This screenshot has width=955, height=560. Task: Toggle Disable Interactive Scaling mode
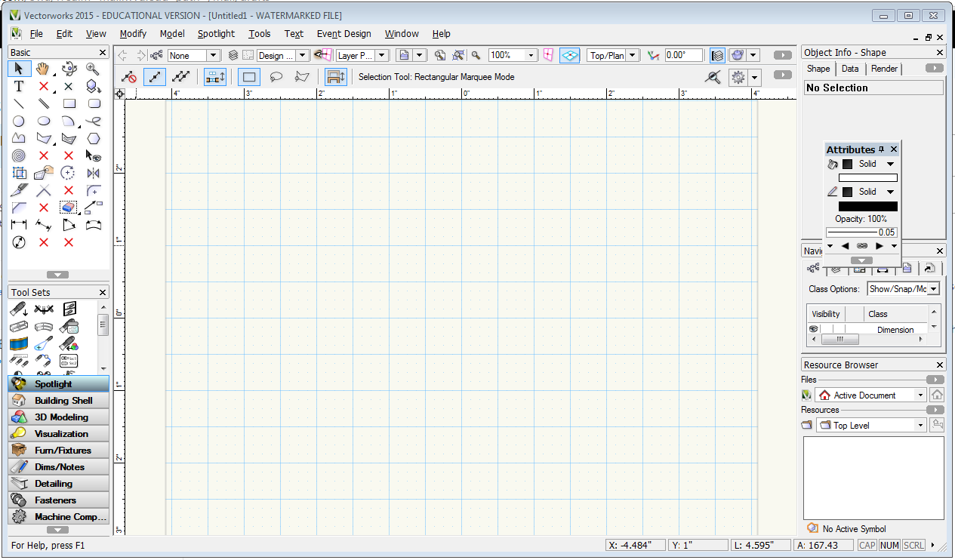click(129, 77)
